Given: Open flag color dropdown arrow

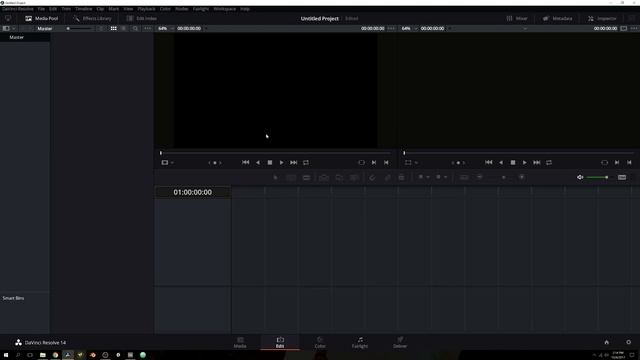Looking at the screenshot, I should pos(428,178).
